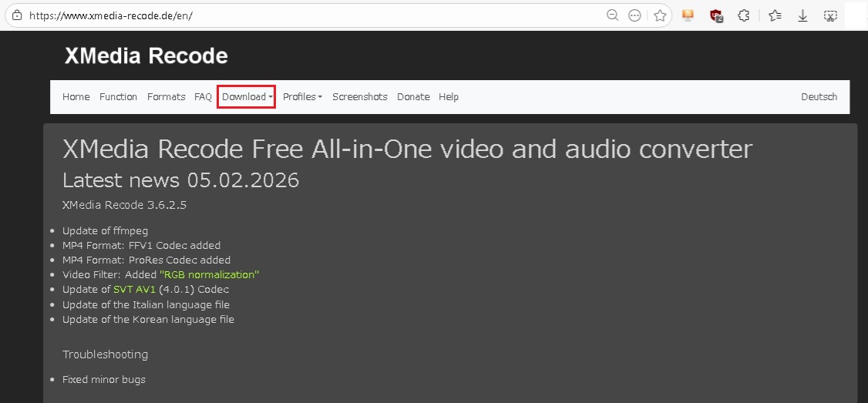The width and height of the screenshot is (868, 403).
Task: Open the FAQ nav item
Action: click(x=204, y=97)
